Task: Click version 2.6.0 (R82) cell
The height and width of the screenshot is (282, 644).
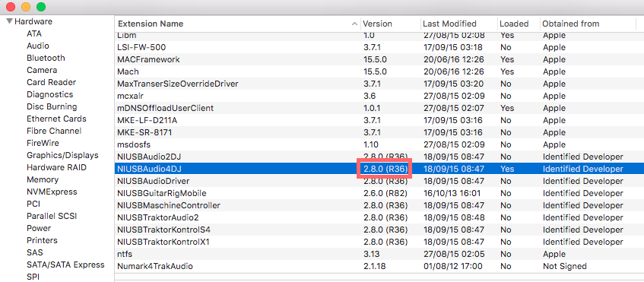Action: pyautogui.click(x=385, y=193)
